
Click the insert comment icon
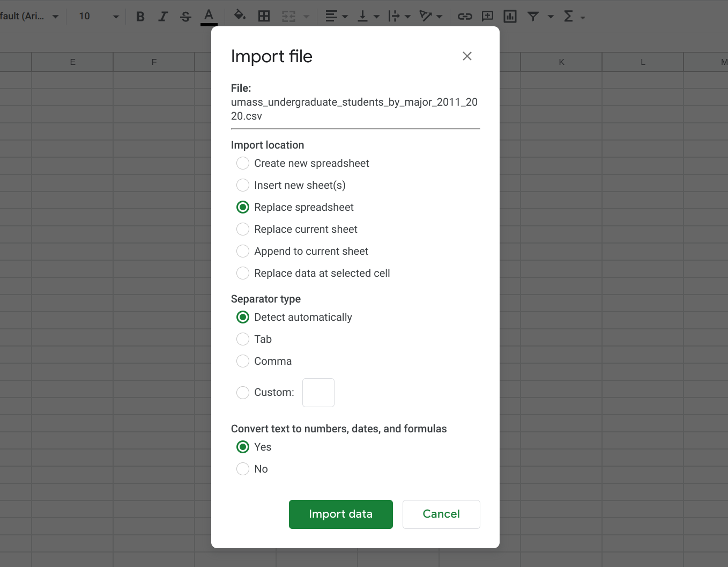tap(487, 17)
